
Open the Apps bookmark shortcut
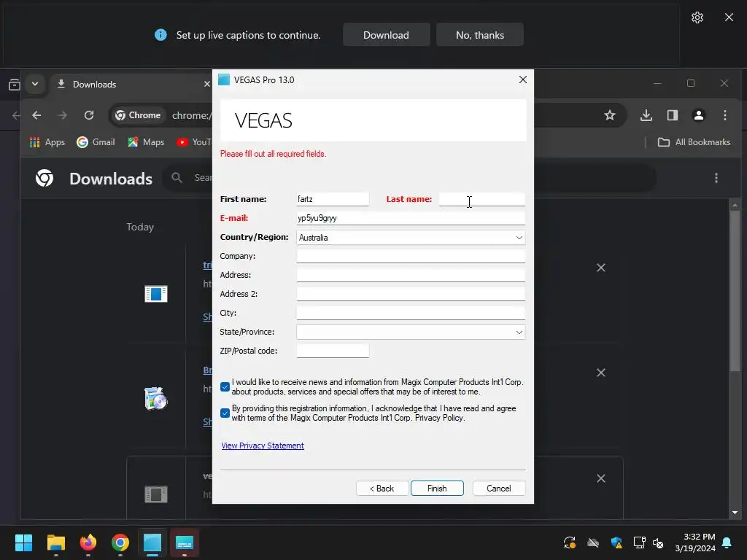[x=47, y=142]
